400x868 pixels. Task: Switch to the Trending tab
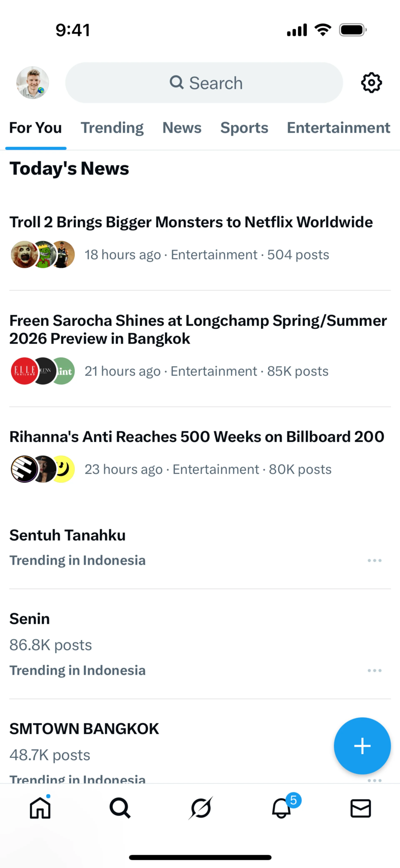112,128
